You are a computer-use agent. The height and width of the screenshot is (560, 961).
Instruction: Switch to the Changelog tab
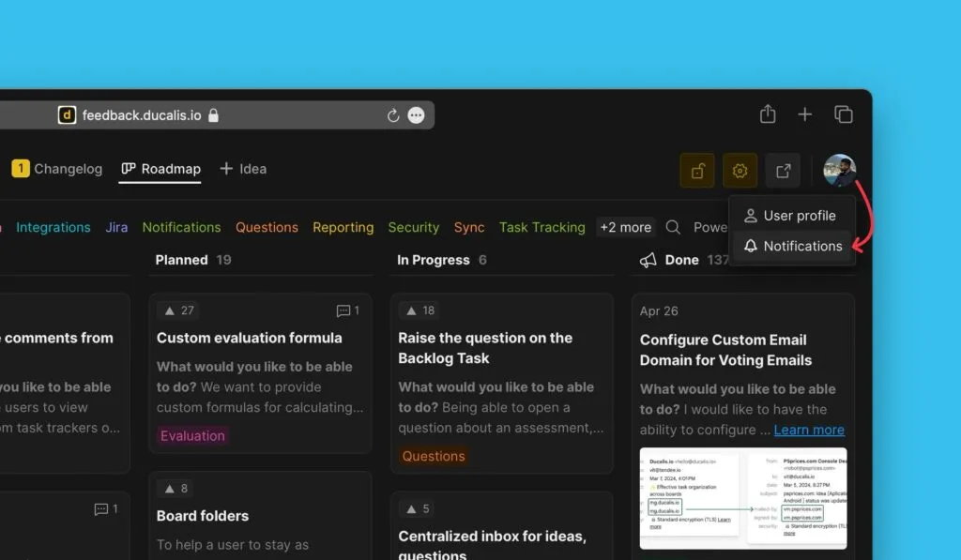pos(57,169)
